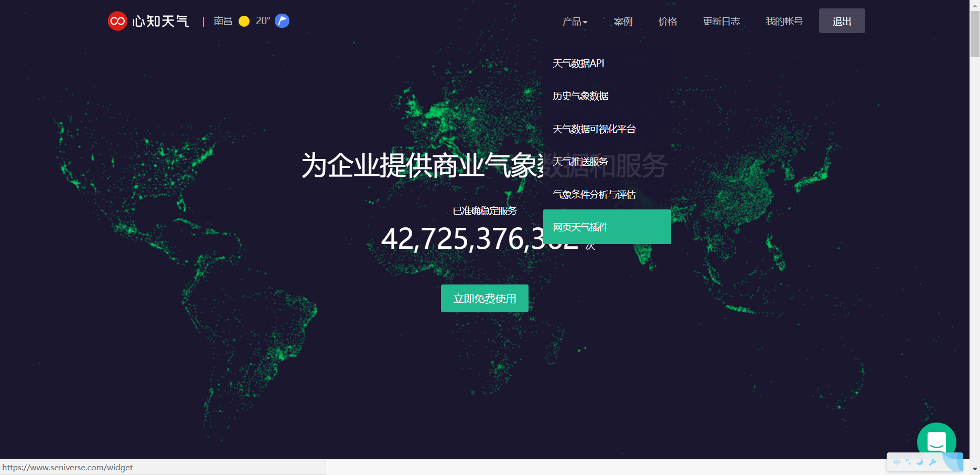
Task: Expand the 产品 dropdown menu
Action: (x=575, y=21)
